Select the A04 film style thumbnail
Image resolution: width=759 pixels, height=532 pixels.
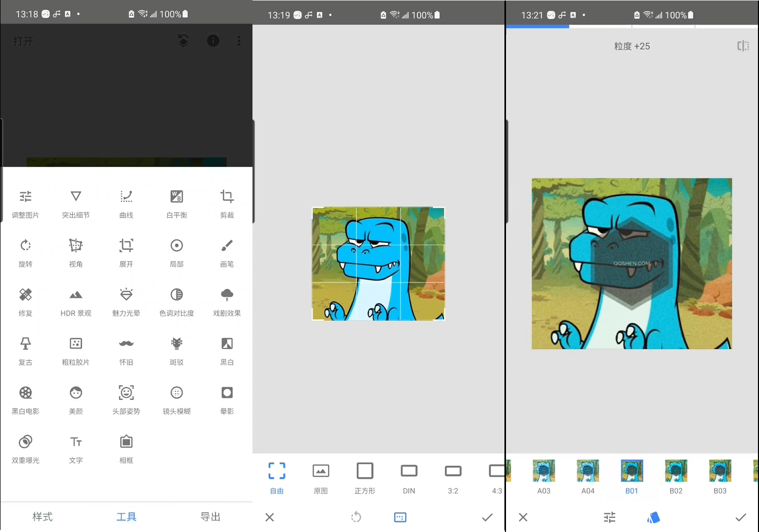[588, 477]
